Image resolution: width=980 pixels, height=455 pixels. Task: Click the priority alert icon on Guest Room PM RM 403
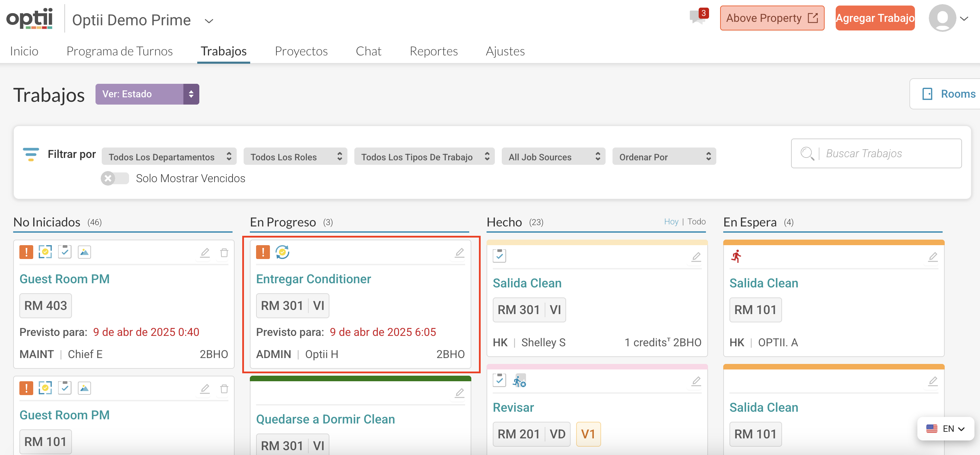pos(26,252)
